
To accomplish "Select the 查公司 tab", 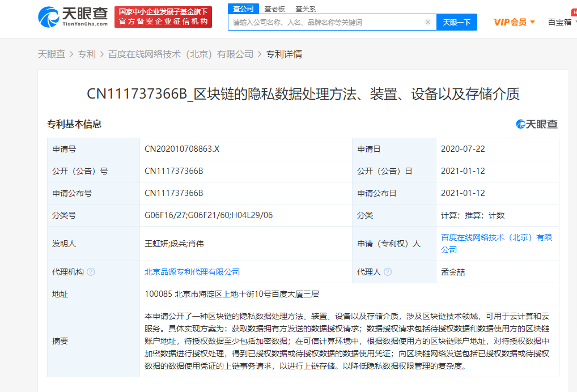I will click(243, 8).
